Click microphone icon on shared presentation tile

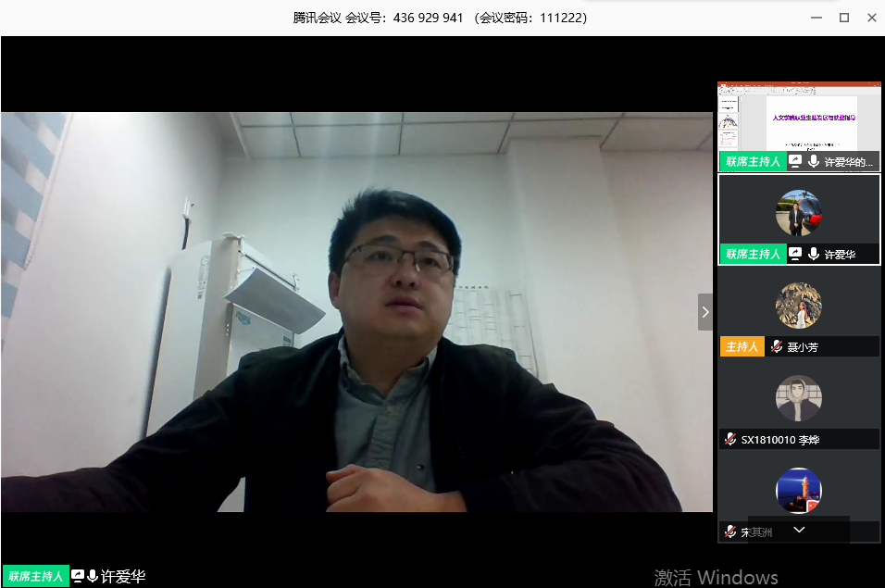[813, 161]
